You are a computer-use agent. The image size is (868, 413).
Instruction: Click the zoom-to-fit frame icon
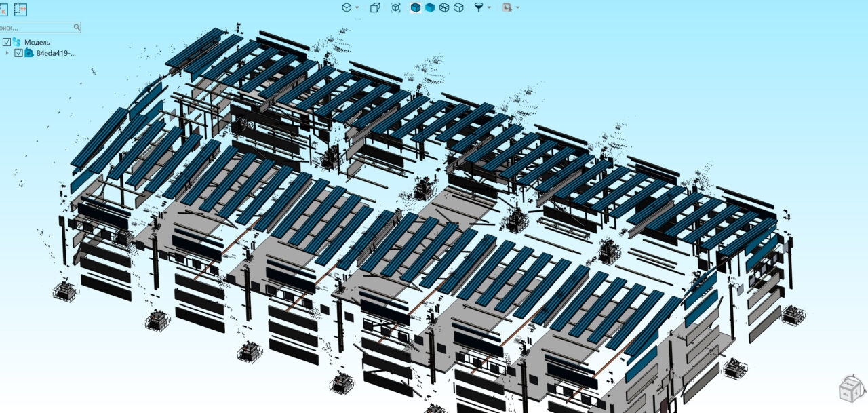click(x=395, y=7)
